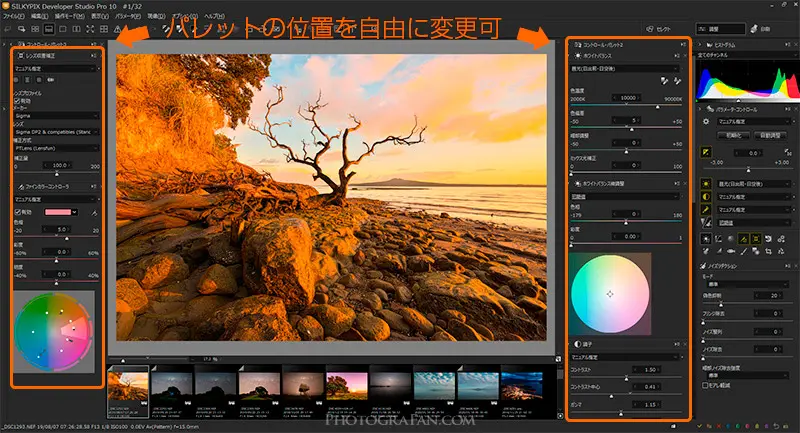Screen dimensions: 800x433
Task: Select the exposure bias icon
Action: pyautogui.click(x=706, y=152)
